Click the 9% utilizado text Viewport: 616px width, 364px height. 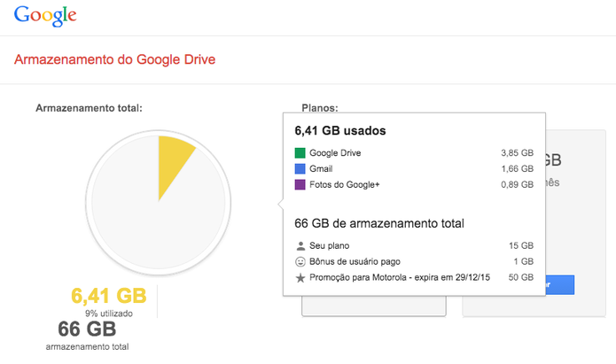pyautogui.click(x=109, y=314)
